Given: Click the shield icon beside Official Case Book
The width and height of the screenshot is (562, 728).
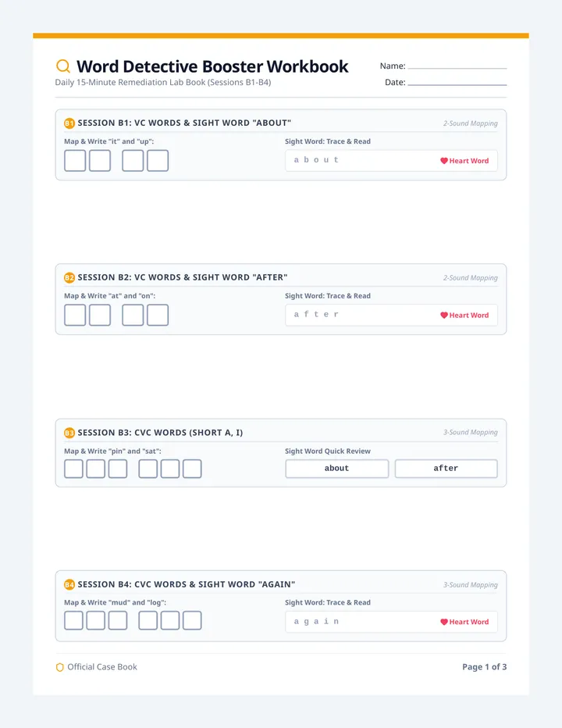Looking at the screenshot, I should [x=60, y=667].
